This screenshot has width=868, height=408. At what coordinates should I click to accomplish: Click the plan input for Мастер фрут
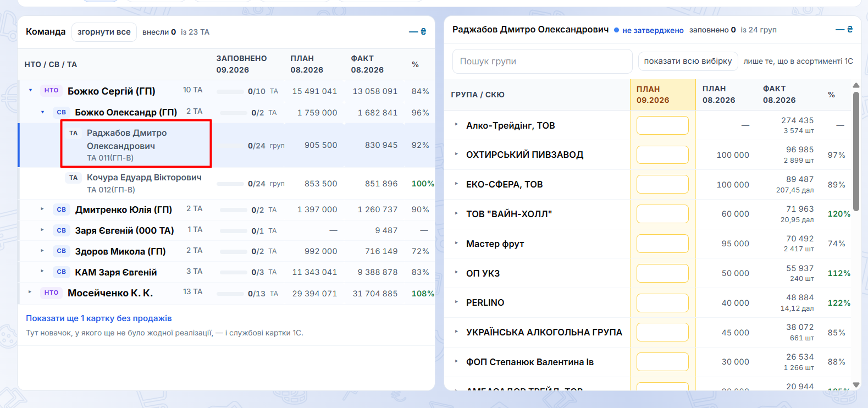(x=662, y=244)
